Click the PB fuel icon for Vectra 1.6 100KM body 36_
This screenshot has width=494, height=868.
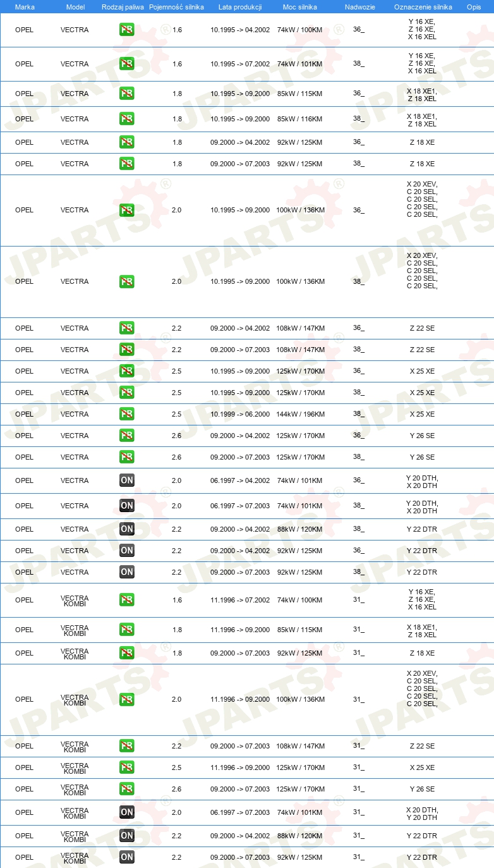[127, 29]
